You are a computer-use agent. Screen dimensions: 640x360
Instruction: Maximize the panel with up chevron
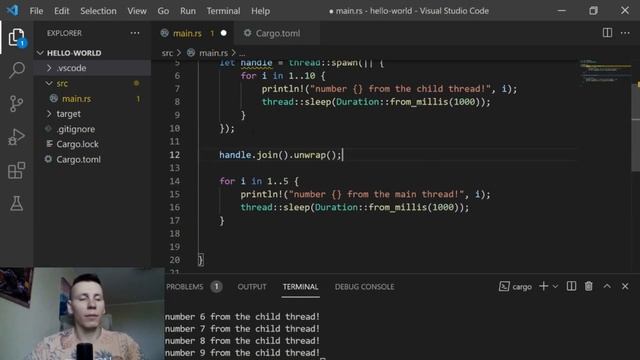click(607, 286)
